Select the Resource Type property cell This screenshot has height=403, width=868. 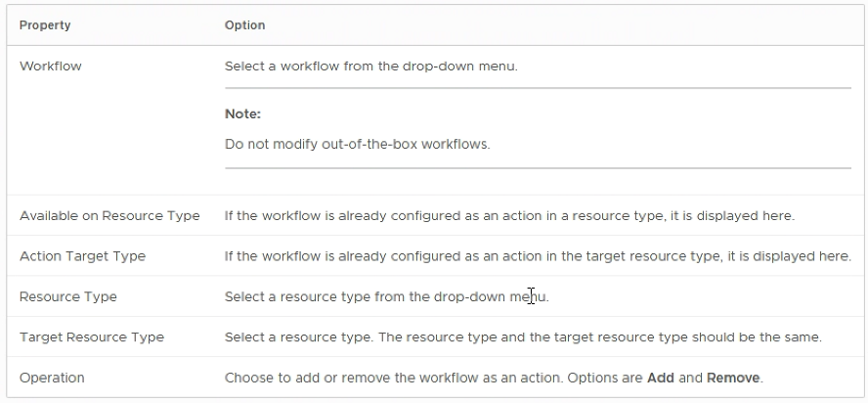[x=68, y=296]
